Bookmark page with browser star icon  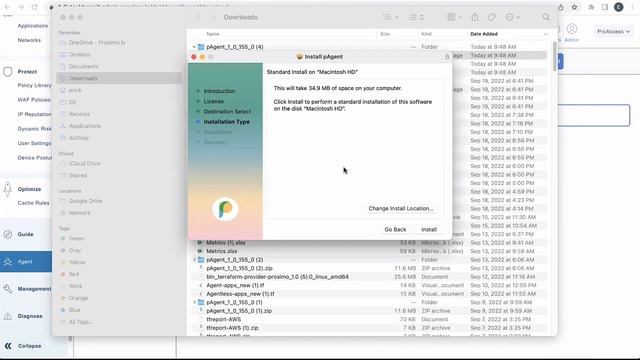click(574, 7)
